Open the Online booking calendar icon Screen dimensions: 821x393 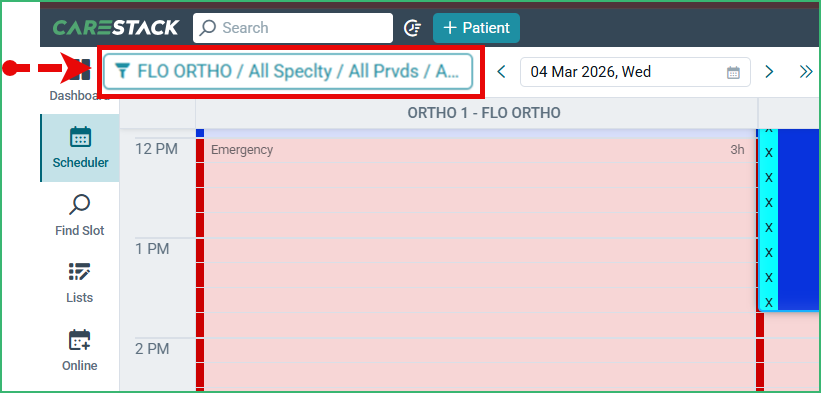tap(80, 340)
